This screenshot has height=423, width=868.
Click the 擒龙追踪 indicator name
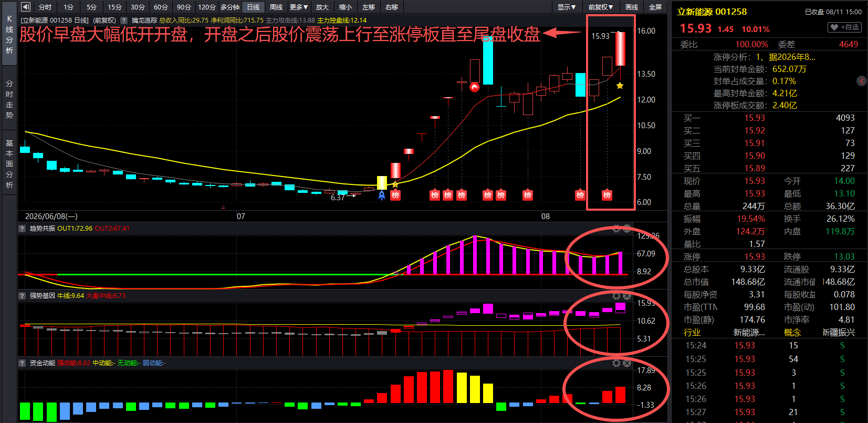[x=144, y=20]
